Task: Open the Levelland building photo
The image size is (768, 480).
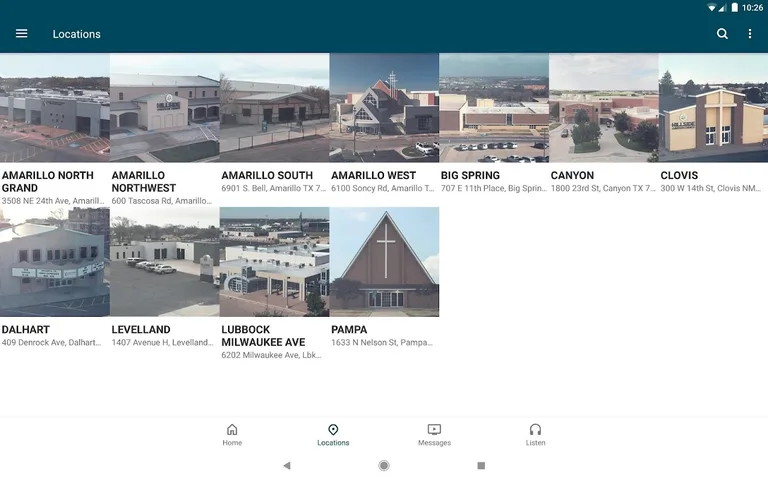Action: coord(165,262)
